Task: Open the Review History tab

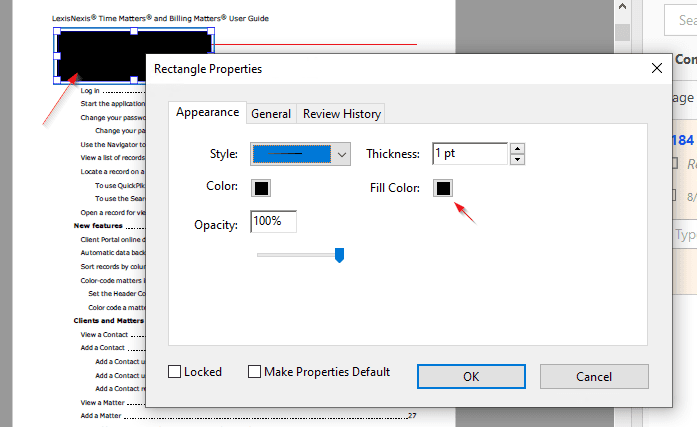Action: pos(341,114)
